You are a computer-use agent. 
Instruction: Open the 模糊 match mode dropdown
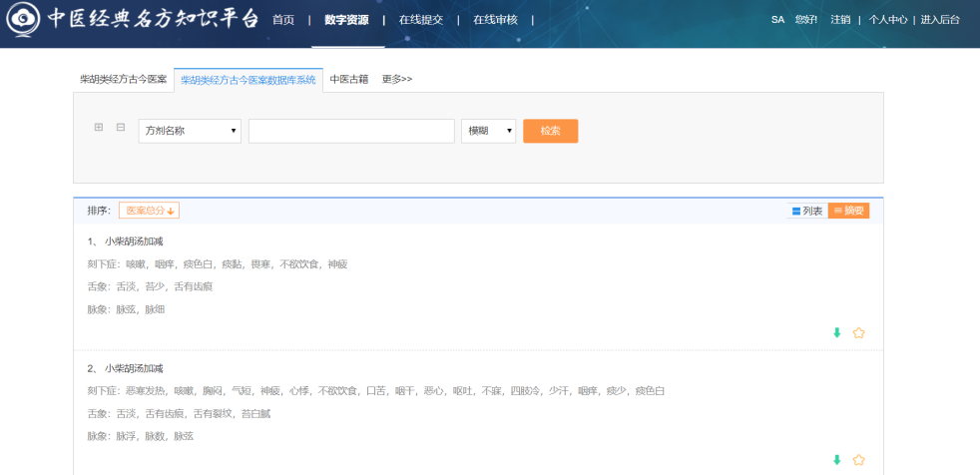point(489,132)
